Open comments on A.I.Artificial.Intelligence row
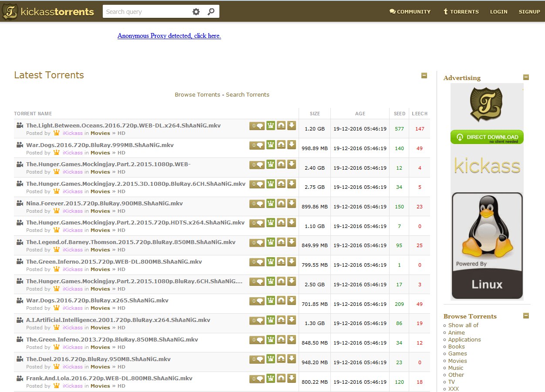This screenshot has width=545, height=392. 257,321
